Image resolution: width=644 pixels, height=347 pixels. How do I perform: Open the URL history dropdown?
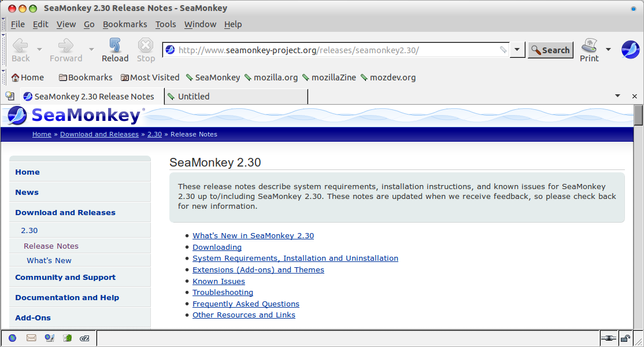pos(517,50)
